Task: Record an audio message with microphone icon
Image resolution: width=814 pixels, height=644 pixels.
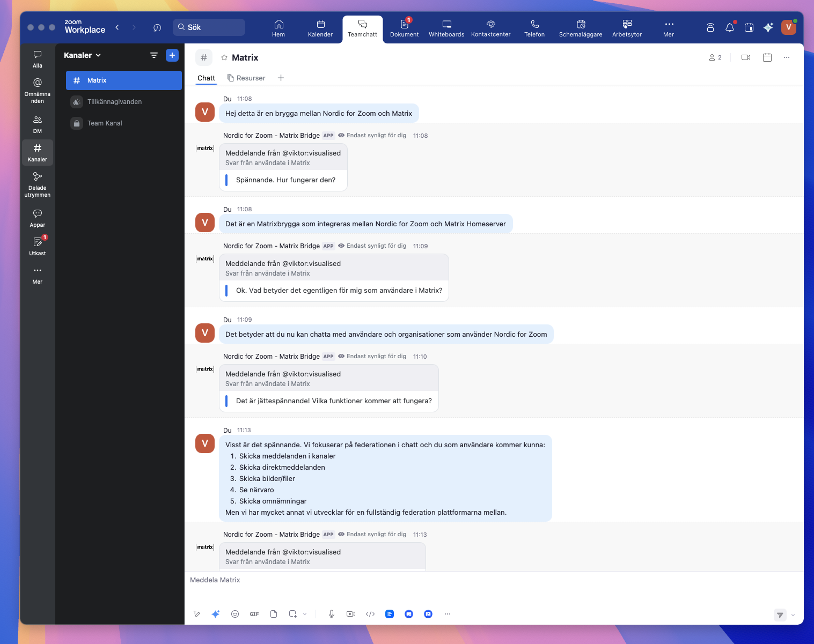Action: (x=332, y=614)
